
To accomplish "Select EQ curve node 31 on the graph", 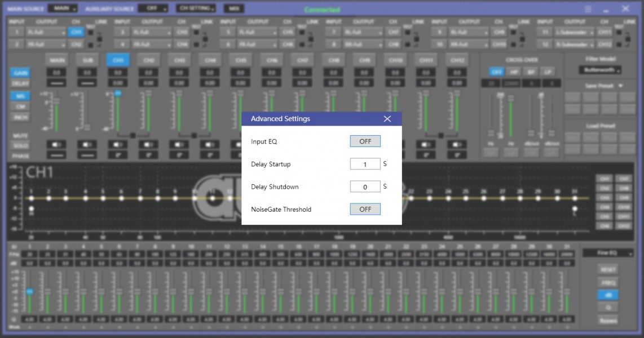I will click(x=575, y=198).
